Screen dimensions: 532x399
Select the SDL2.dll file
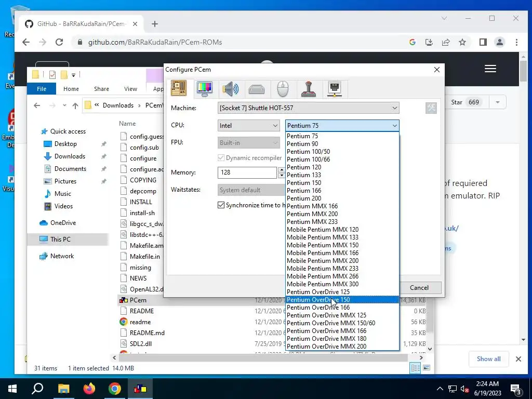pyautogui.click(x=141, y=344)
